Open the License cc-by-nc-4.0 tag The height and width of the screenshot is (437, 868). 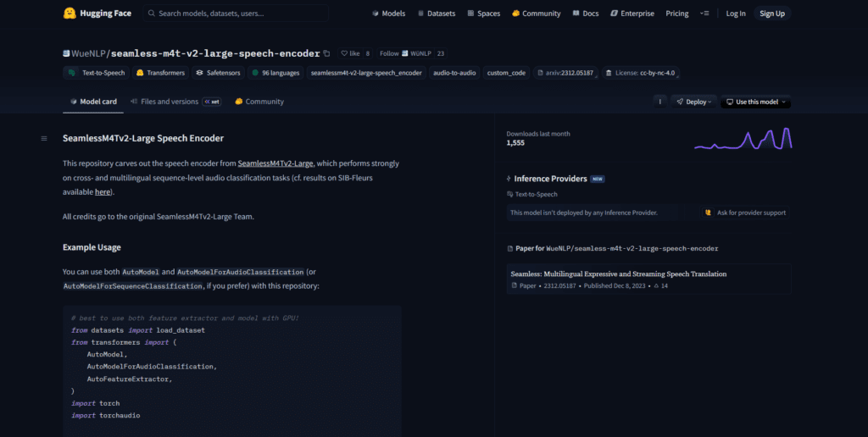click(641, 73)
